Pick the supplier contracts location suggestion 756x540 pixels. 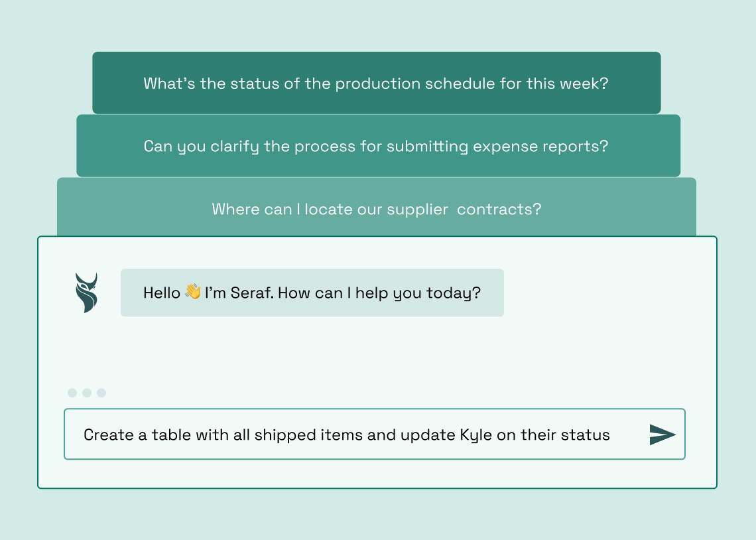click(376, 209)
